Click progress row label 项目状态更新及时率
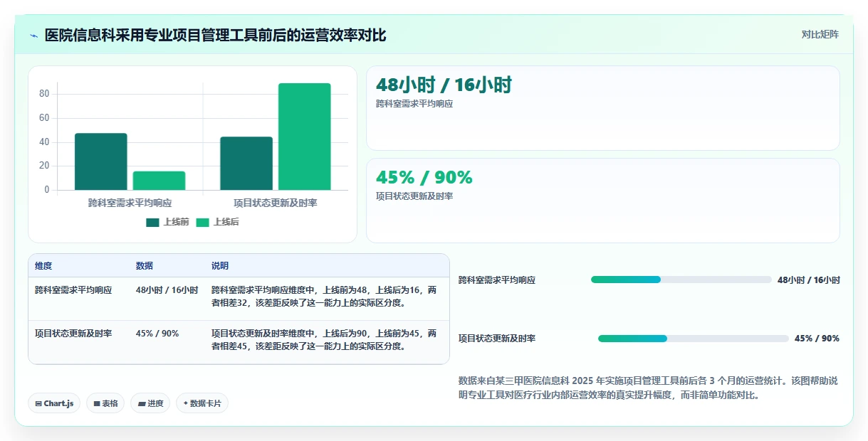 (x=497, y=339)
